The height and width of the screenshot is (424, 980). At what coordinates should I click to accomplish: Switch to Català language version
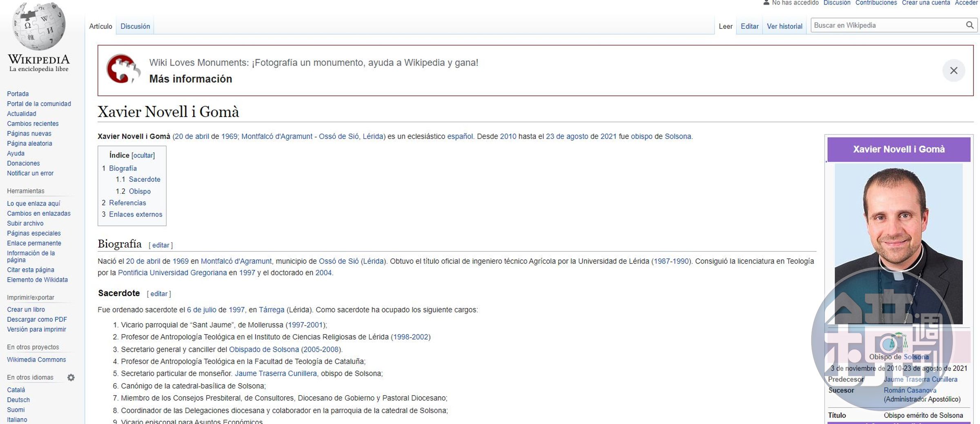[x=16, y=390]
